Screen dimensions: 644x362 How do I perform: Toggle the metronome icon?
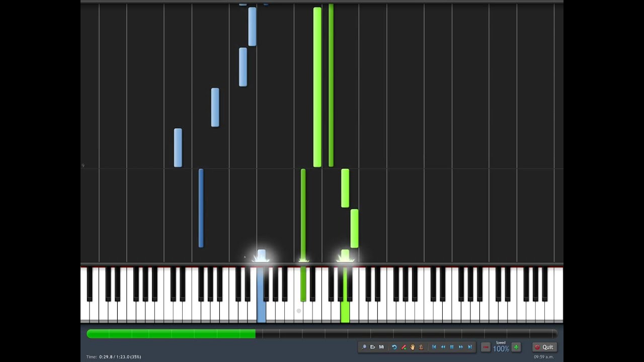pyautogui.click(x=421, y=347)
